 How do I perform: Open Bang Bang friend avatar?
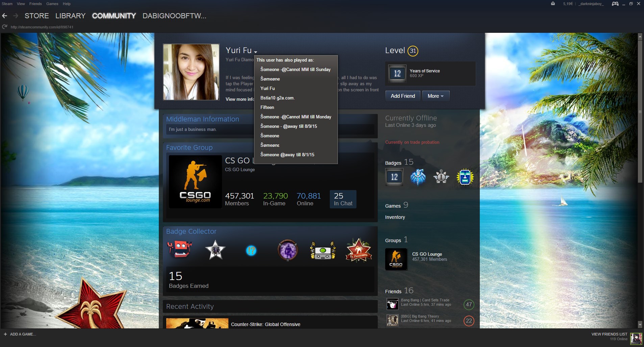[392, 304]
